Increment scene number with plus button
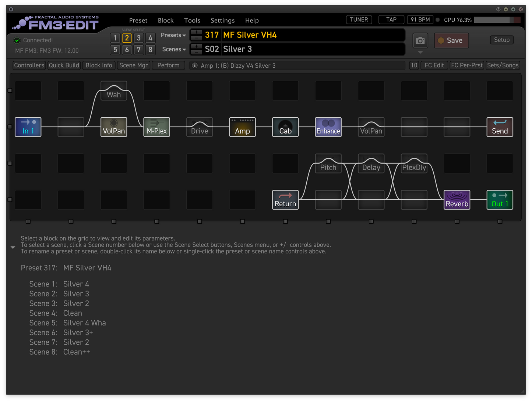Screen dimensions: 532x402 pos(197,47)
